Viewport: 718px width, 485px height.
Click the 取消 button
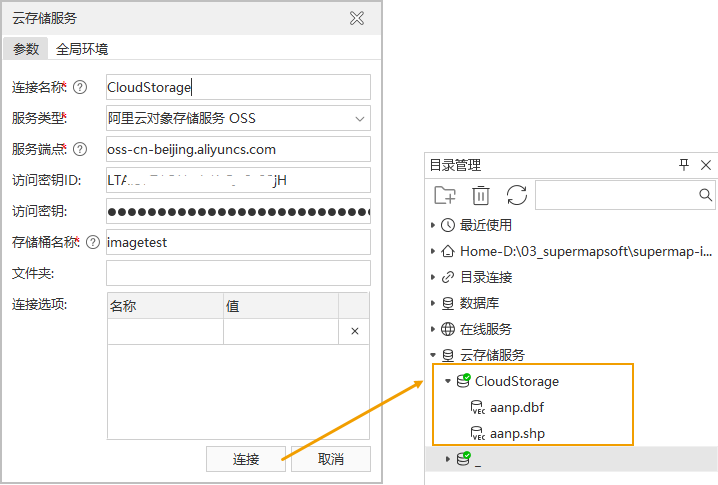click(330, 459)
